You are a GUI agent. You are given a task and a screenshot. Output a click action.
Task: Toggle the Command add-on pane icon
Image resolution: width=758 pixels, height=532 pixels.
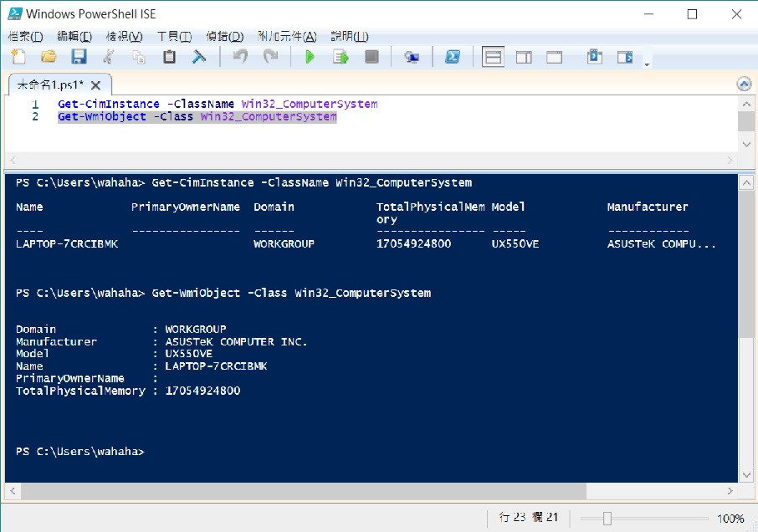625,58
